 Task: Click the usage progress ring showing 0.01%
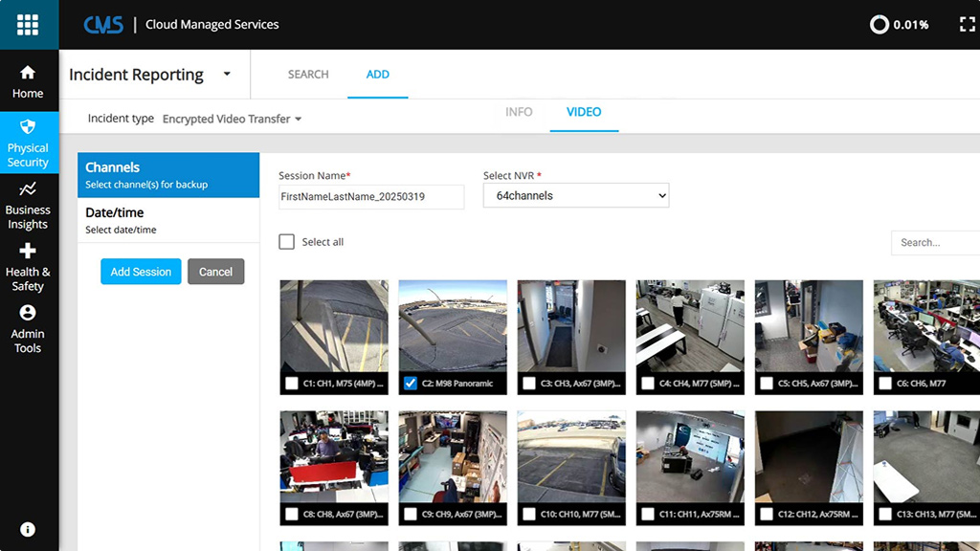879,25
